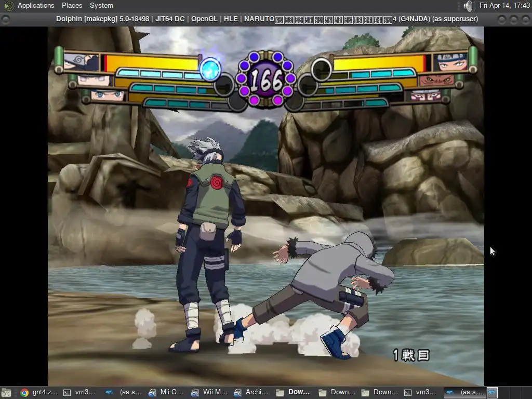Switch to the Chrome 'gnt4 z...' window
Screen dimensions: 532x399
coord(39,393)
